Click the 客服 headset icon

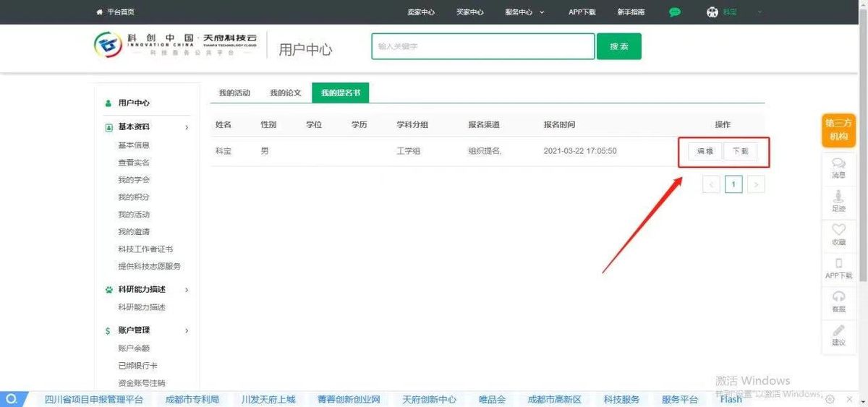[x=838, y=297]
